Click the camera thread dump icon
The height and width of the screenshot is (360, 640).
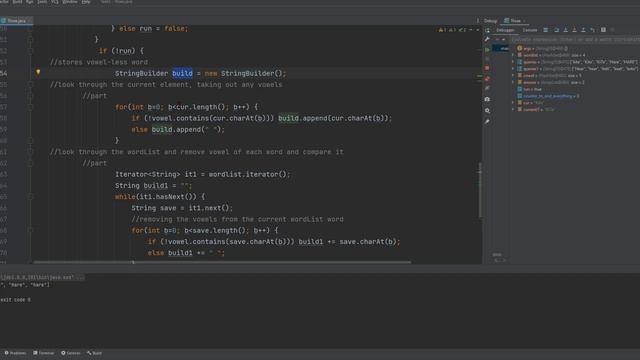487,99
